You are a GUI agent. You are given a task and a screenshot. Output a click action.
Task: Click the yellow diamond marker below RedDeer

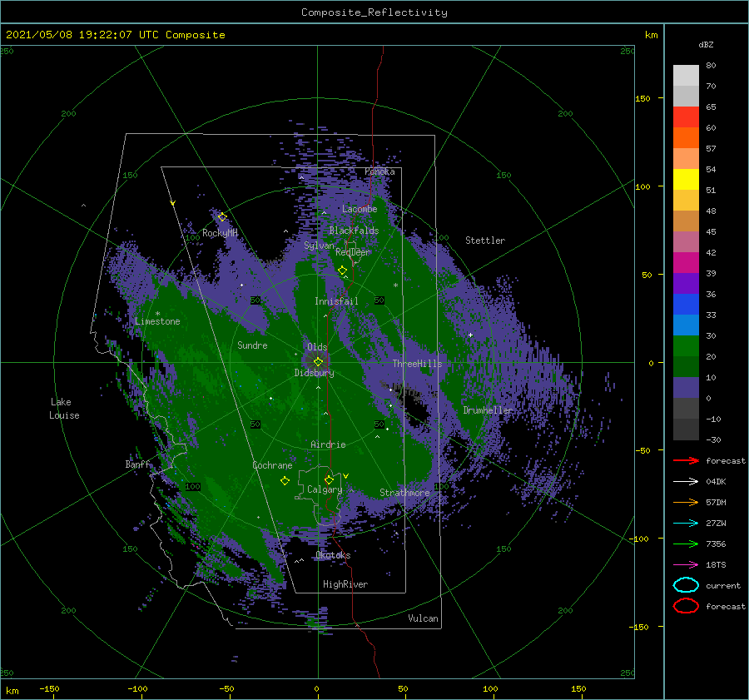point(343,271)
